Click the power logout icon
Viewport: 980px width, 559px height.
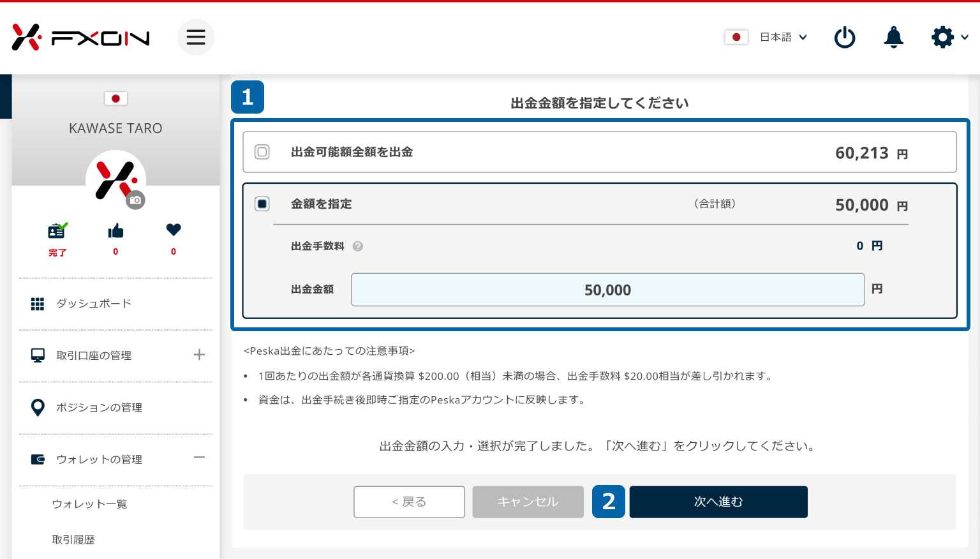pyautogui.click(x=844, y=38)
